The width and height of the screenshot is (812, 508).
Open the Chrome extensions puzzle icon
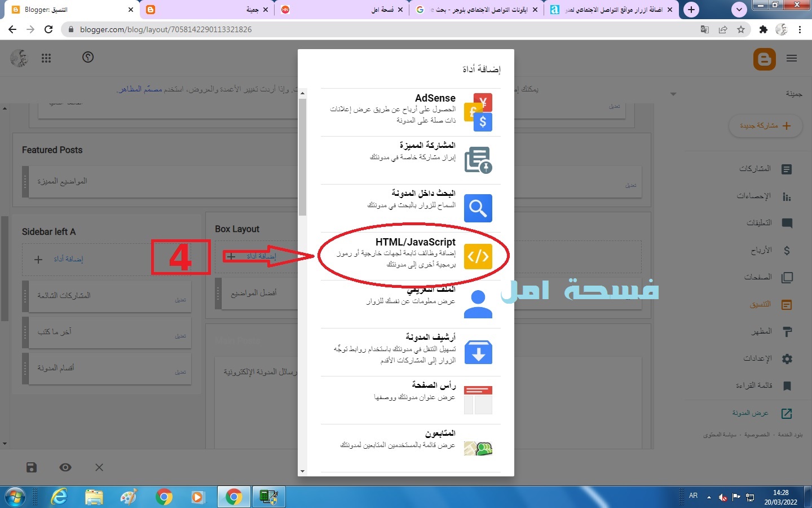pos(764,29)
